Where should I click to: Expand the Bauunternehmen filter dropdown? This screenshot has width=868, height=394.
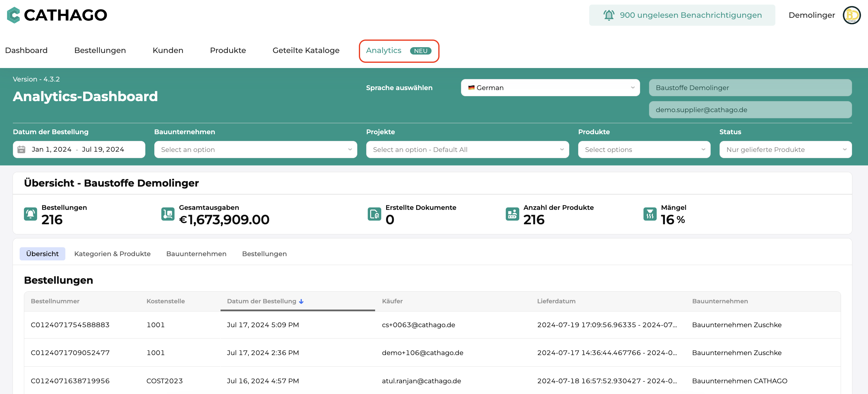(255, 150)
